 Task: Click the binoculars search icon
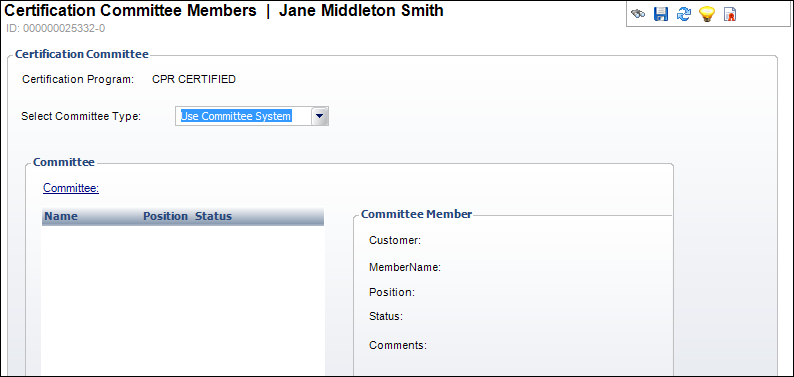tap(638, 14)
